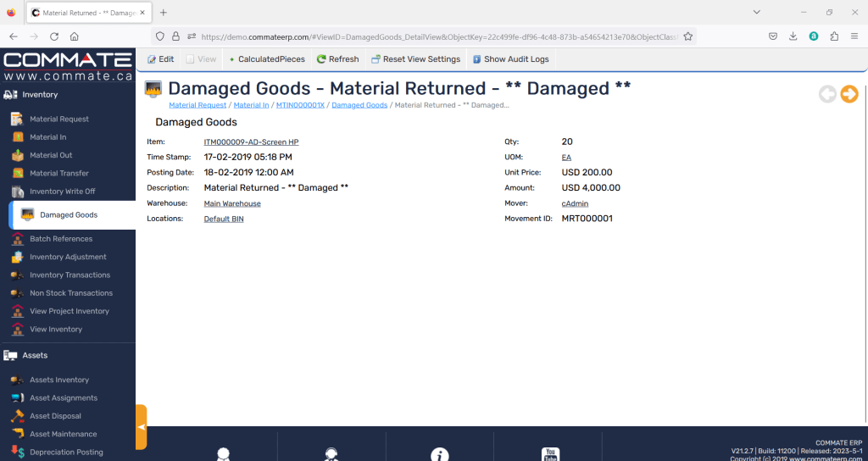Click the Edit toolbar button
The width and height of the screenshot is (868, 461).
pyautogui.click(x=160, y=59)
